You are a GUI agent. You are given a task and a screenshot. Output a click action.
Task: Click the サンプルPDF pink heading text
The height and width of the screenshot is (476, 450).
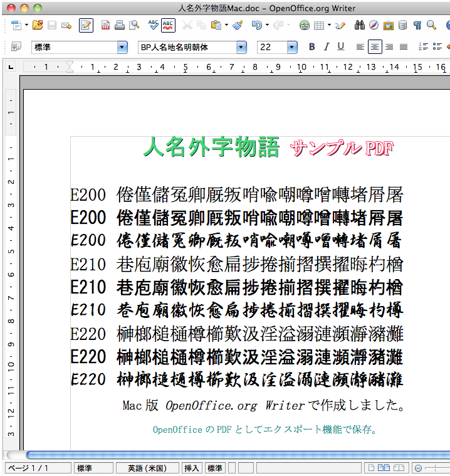tap(342, 148)
